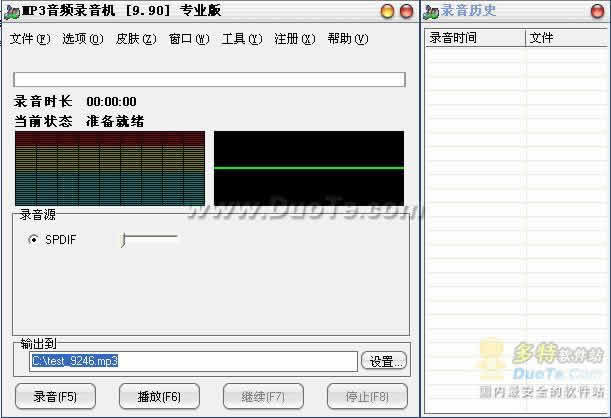Open the 帮助(V) menu
The height and width of the screenshot is (418, 611).
(347, 39)
